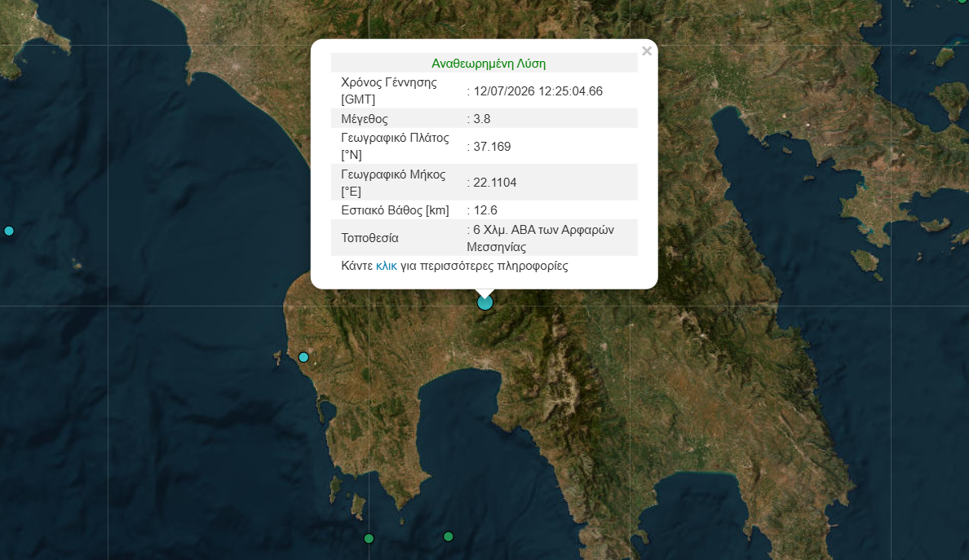Click the 'Εστιακό Βάθος [km]' label
969x560 pixels.
pyautogui.click(x=395, y=210)
